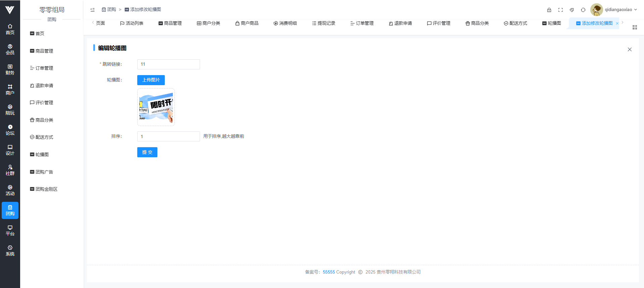The image size is (644, 288).
Task: Close the 添加修改轮播图 tab
Action: [x=617, y=23]
